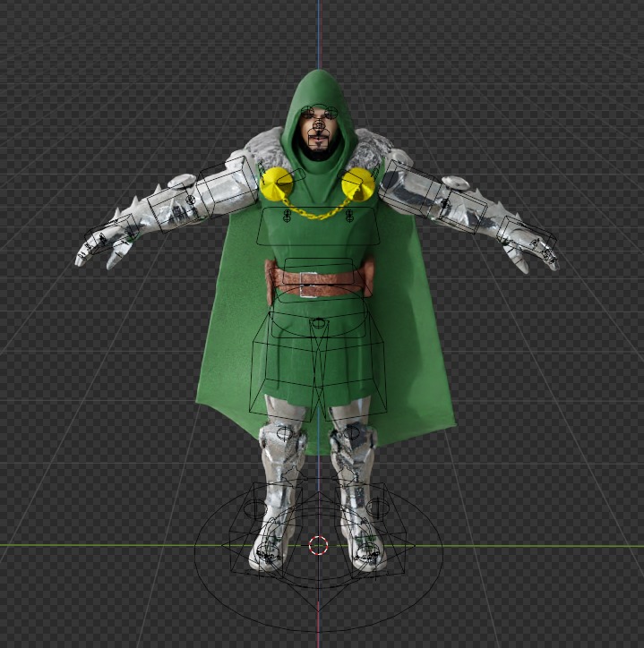The height and width of the screenshot is (648, 644).
Task: Click the red-white 3D cursor between the feet
Action: tap(319, 545)
